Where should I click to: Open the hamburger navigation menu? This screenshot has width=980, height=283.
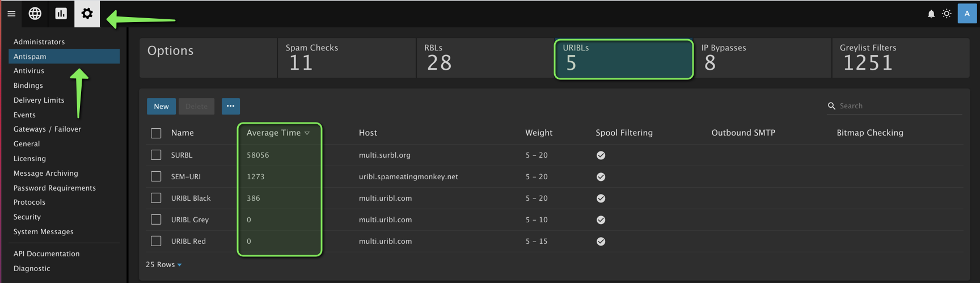click(11, 14)
